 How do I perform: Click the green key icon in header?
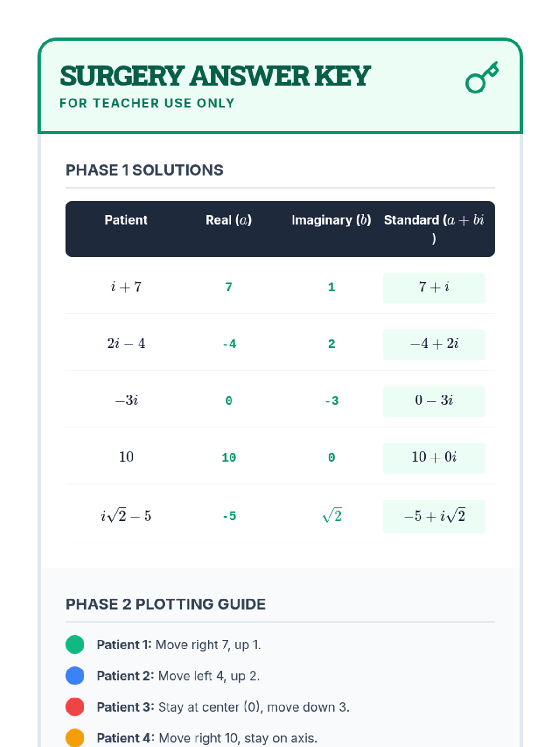coord(482,78)
